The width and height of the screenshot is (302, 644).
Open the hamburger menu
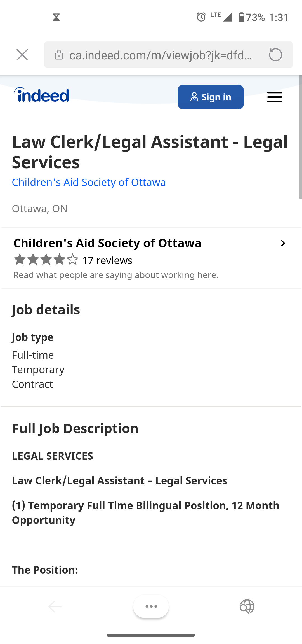pos(274,97)
